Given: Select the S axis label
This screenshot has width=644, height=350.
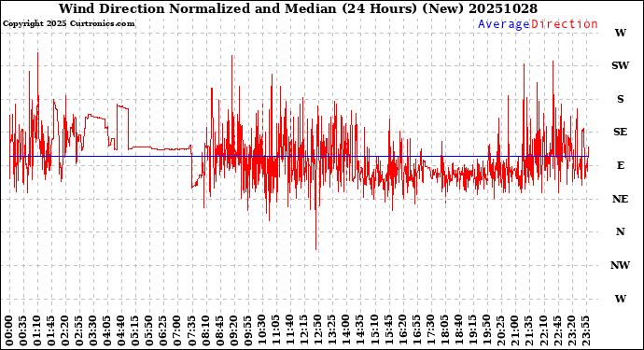Looking at the screenshot, I should point(620,99).
